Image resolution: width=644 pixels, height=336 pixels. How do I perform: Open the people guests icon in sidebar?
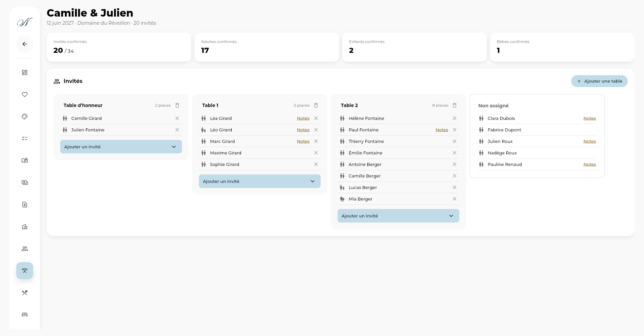point(25,249)
